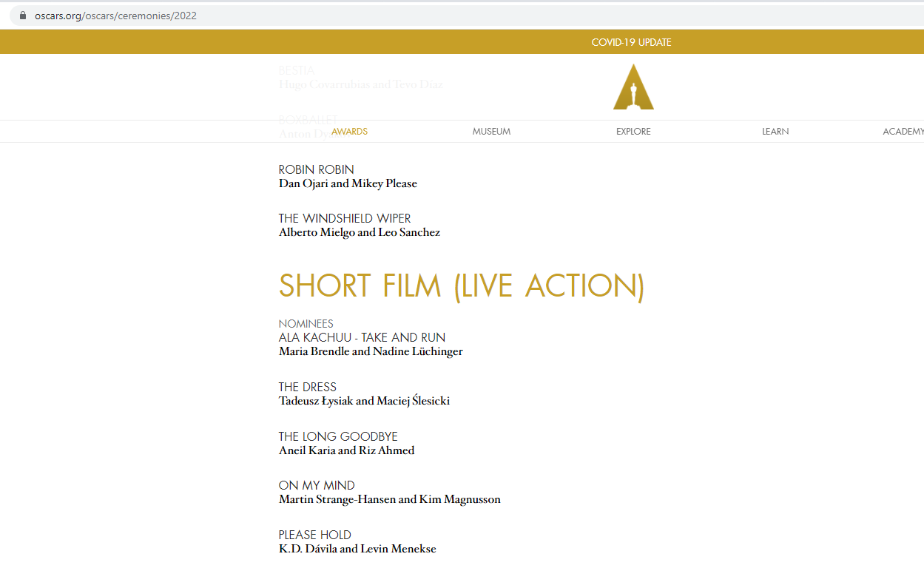Select the EXPLORE menu item

[x=633, y=132]
